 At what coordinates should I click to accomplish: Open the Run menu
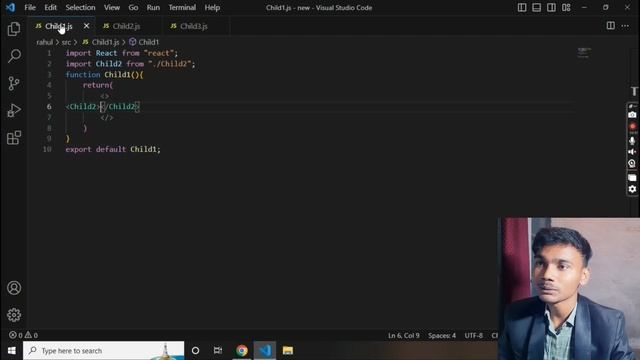(x=153, y=7)
